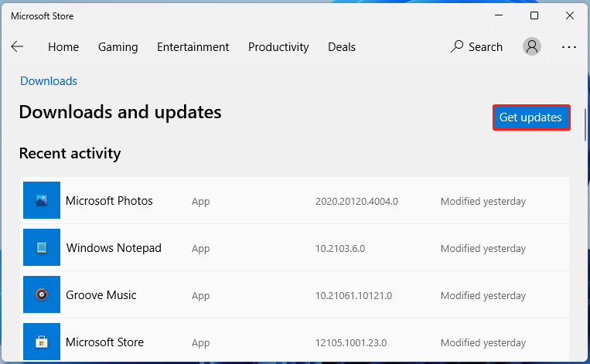Open the three-dot See more menu
The image size is (590, 364).
tap(568, 47)
